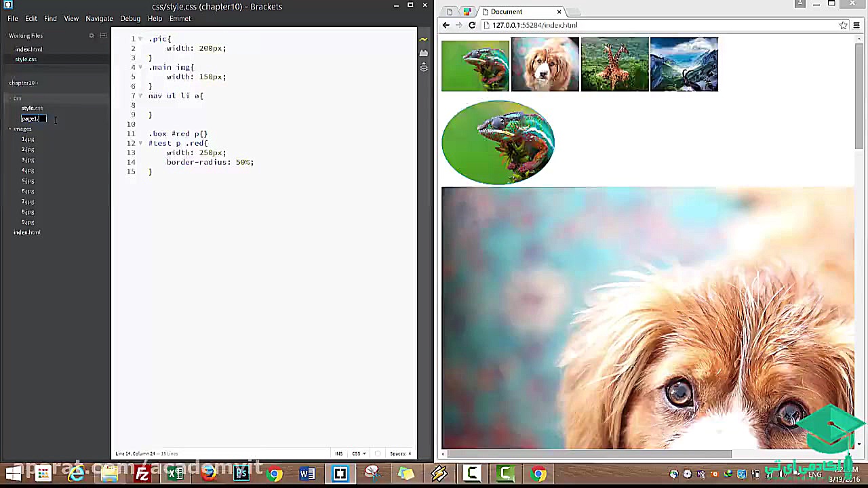Open the Find menu in Brackets
The height and width of the screenshot is (488, 868).
50,18
